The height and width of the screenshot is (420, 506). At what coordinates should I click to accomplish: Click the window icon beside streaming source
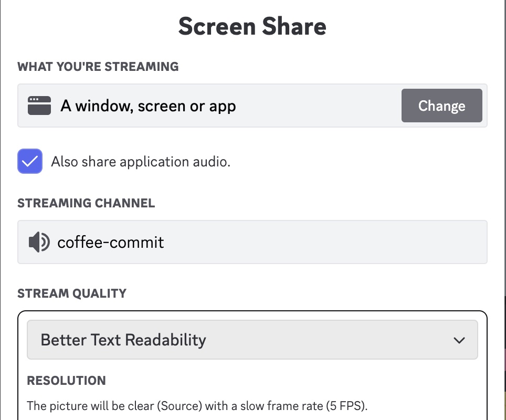pyautogui.click(x=39, y=106)
